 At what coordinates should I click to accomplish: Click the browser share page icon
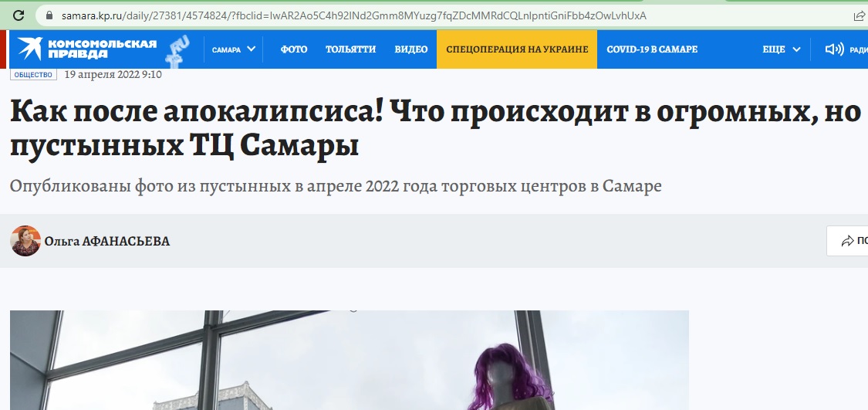(860, 15)
